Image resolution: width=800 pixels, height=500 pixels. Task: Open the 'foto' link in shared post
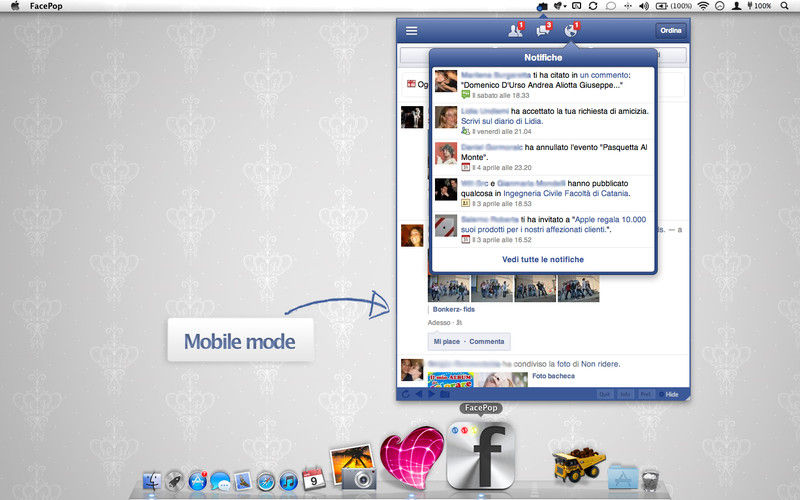[563, 364]
